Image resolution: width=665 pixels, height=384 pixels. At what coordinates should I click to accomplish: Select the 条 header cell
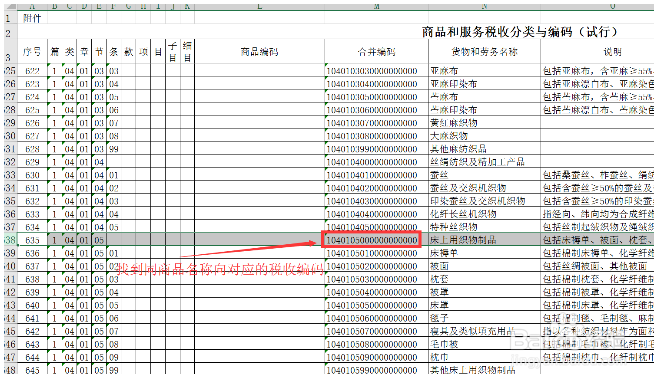click(x=114, y=52)
